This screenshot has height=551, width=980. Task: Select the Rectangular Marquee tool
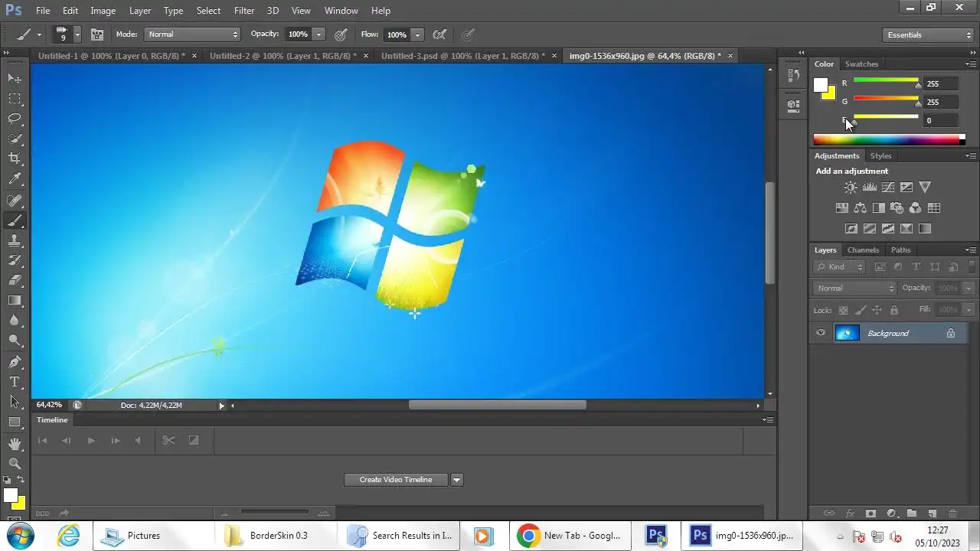(x=15, y=98)
